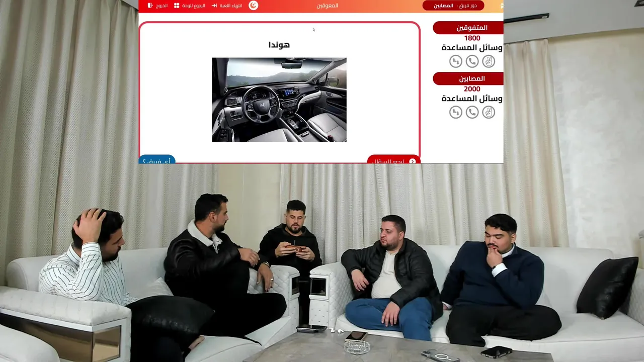
Task: Select انتهاء اللعبة to end the game
Action: 227,6
